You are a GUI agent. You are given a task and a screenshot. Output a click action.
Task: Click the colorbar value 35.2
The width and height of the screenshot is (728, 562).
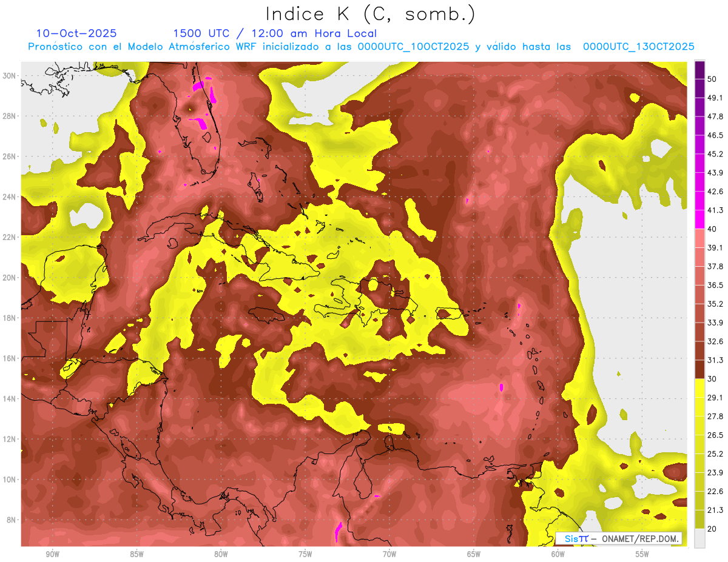pos(715,304)
